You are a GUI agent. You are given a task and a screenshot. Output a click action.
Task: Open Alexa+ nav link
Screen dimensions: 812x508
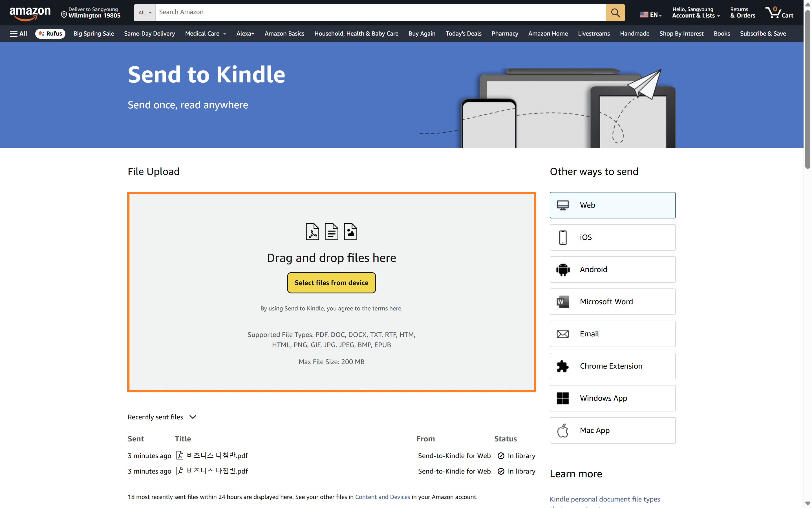(x=245, y=34)
